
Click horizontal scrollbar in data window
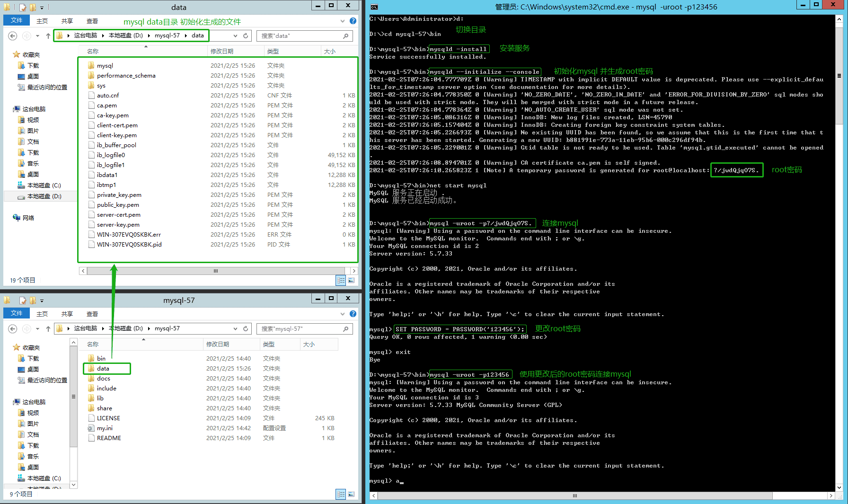coord(215,271)
